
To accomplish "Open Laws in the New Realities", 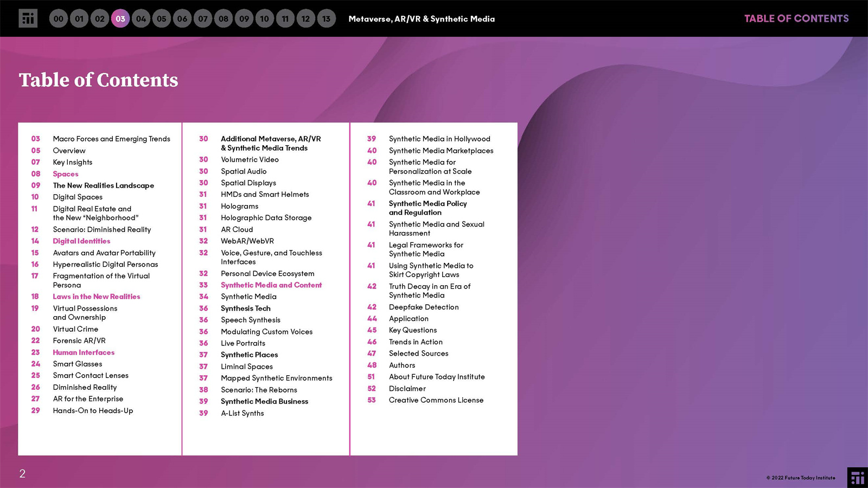I will 96,297.
